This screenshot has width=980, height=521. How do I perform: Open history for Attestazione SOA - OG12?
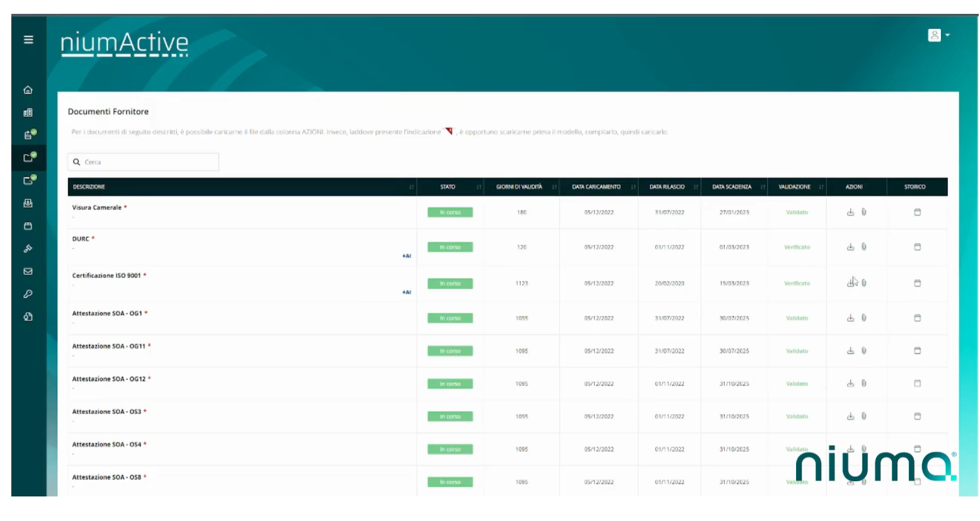pyautogui.click(x=917, y=384)
